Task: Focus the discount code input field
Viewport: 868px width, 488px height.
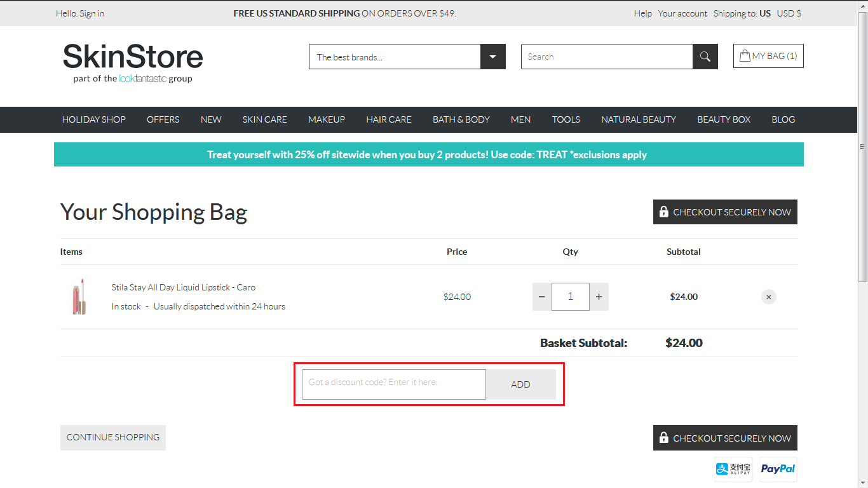Action: coord(394,384)
